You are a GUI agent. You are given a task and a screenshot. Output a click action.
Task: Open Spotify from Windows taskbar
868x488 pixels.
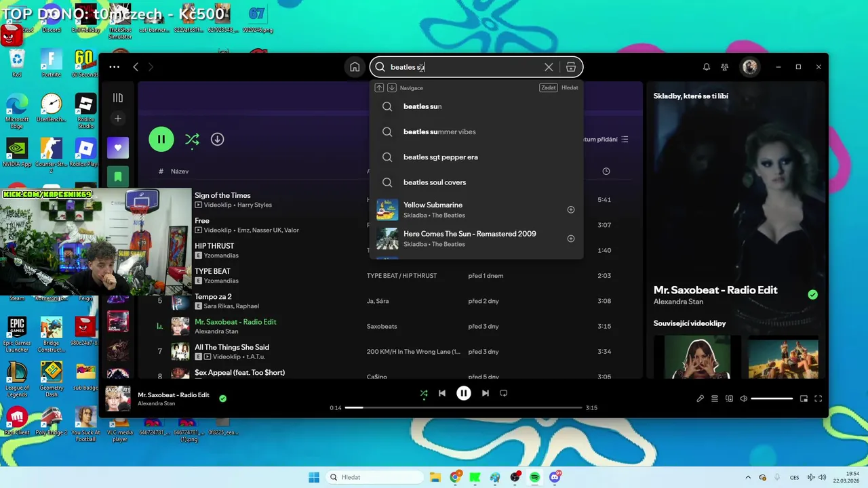[x=535, y=477]
